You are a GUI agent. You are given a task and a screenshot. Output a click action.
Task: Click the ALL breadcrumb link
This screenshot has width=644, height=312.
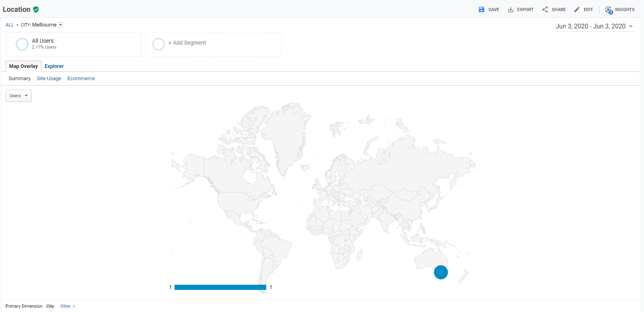tap(9, 25)
